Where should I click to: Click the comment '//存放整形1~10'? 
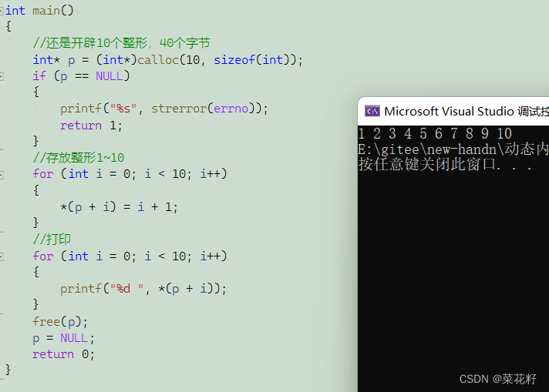click(79, 158)
